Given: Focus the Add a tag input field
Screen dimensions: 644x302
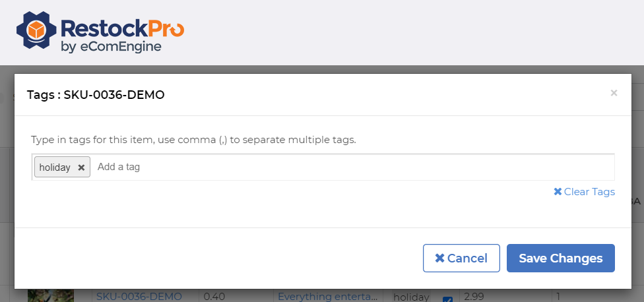Looking at the screenshot, I should 350,167.
